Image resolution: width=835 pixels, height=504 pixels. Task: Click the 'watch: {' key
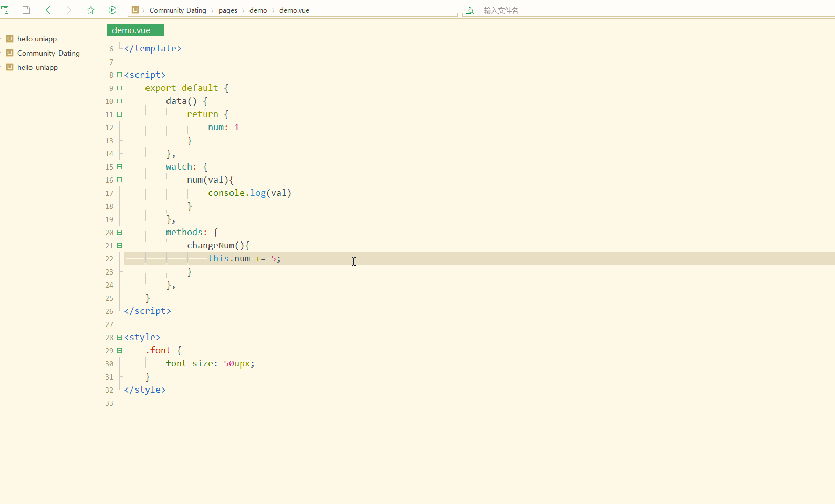coord(186,166)
